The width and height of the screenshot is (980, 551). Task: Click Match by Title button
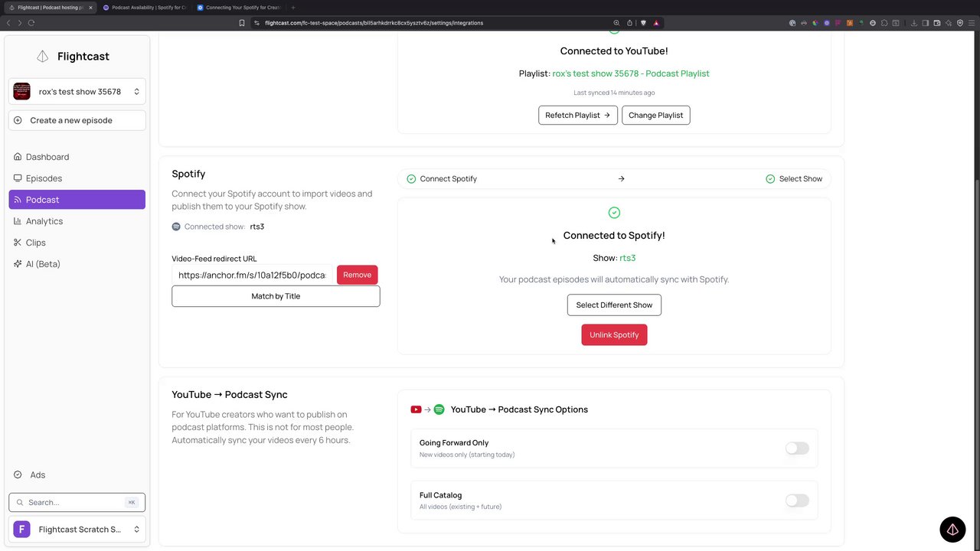click(x=276, y=296)
